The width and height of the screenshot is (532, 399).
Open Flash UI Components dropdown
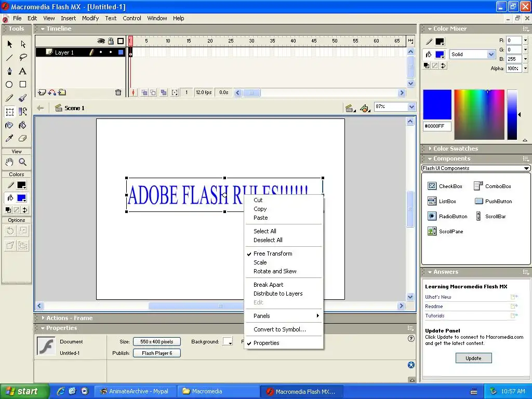[x=476, y=168]
